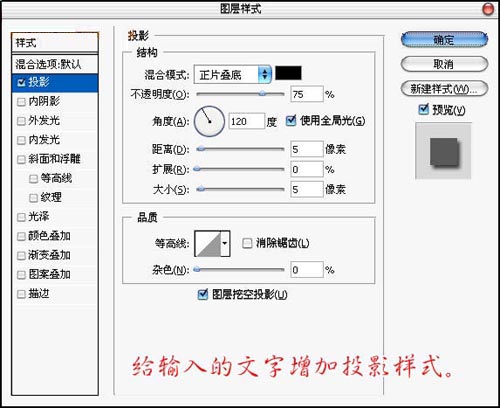Enable the 内发光 inner glow checkbox
The height and width of the screenshot is (408, 500).
click(21, 140)
